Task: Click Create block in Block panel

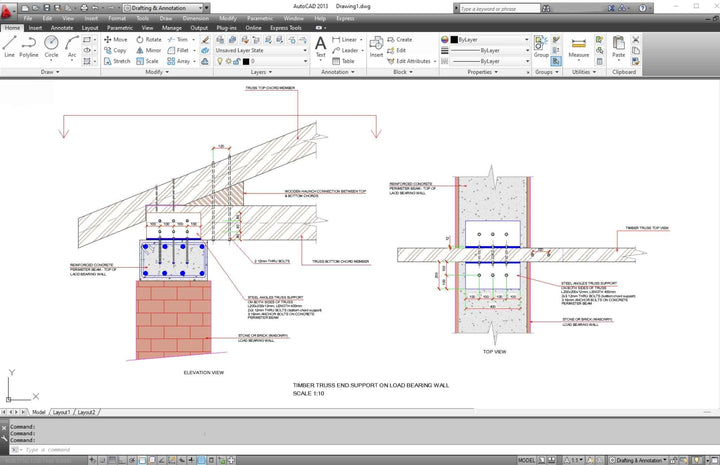Action: point(399,39)
